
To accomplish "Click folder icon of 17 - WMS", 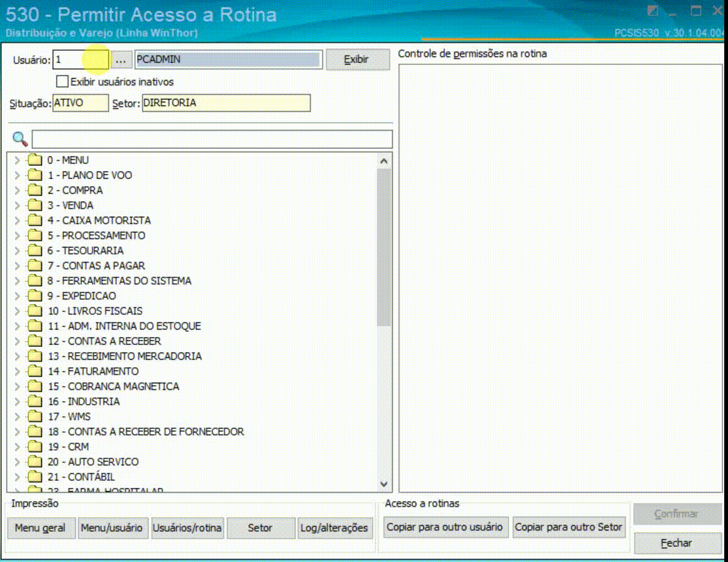I will click(35, 416).
